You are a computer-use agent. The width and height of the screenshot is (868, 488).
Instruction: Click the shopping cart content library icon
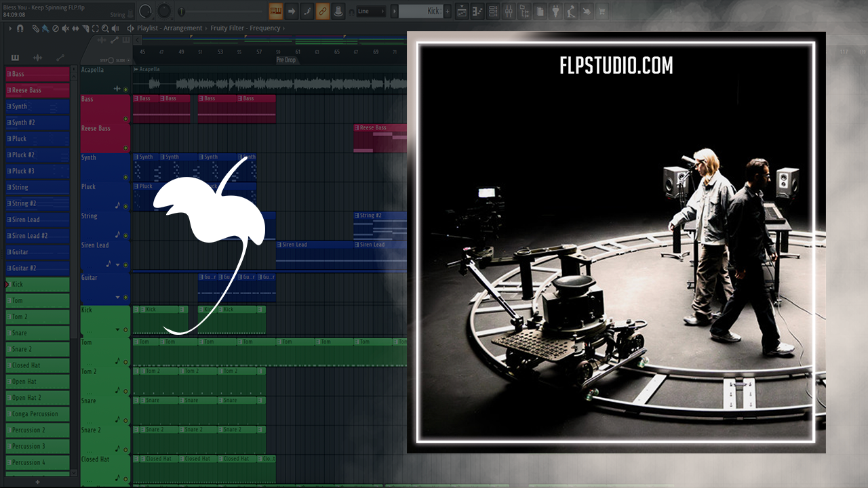coord(601,12)
